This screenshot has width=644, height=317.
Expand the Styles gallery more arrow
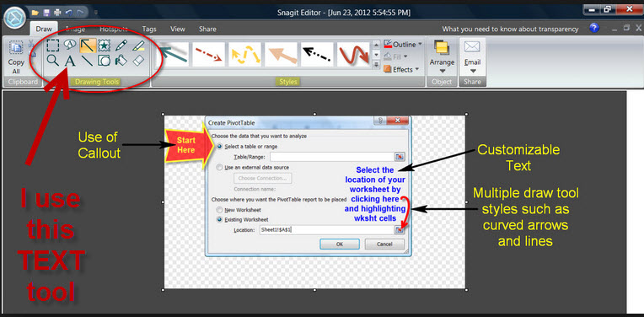tap(377, 64)
